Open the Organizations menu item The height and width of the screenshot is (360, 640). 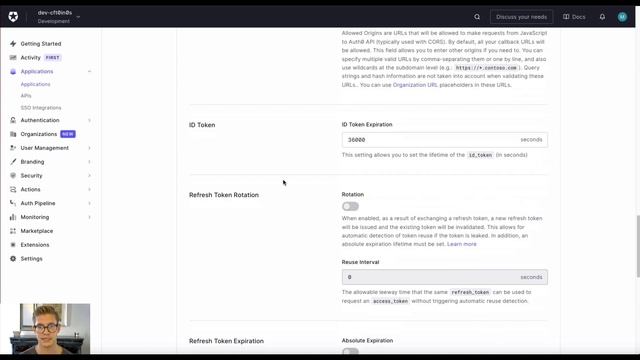[39, 134]
